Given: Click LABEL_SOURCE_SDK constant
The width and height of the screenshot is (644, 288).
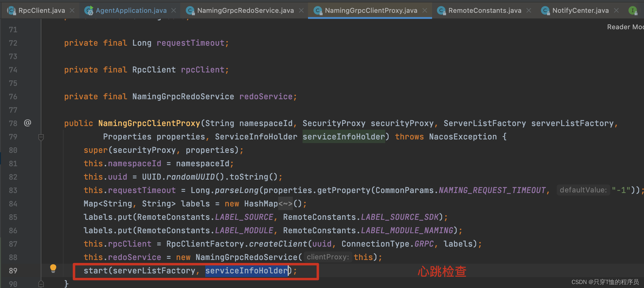Looking at the screenshot, I should click(400, 217).
